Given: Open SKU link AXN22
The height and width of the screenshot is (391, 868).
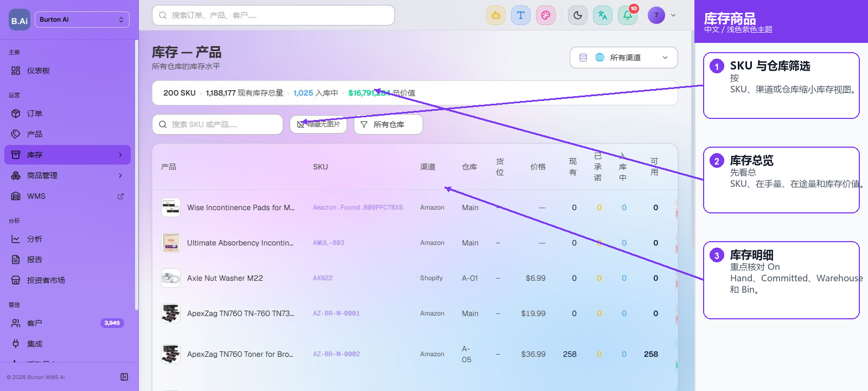Looking at the screenshot, I should coord(323,278).
